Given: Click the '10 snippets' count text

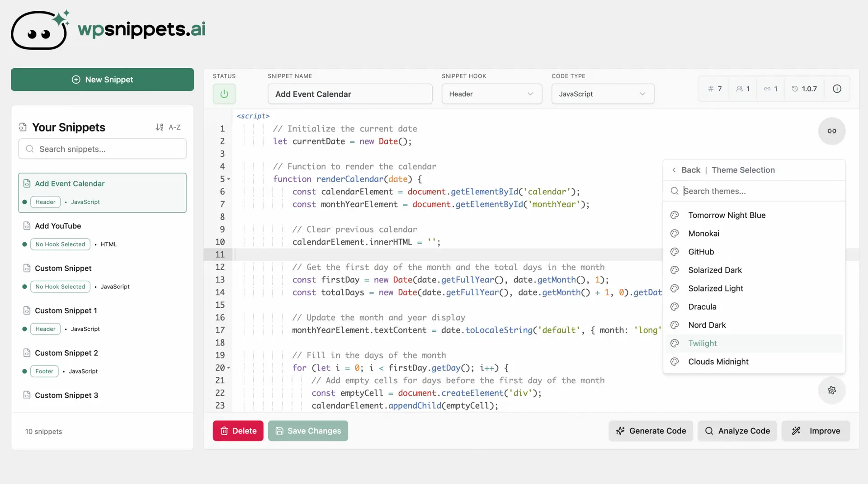Looking at the screenshot, I should [x=44, y=432].
